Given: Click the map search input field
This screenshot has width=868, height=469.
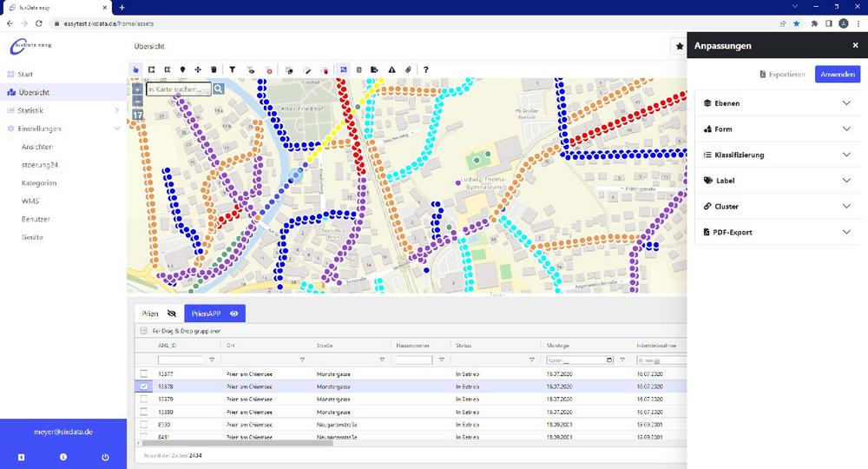Looking at the screenshot, I should click(x=178, y=89).
